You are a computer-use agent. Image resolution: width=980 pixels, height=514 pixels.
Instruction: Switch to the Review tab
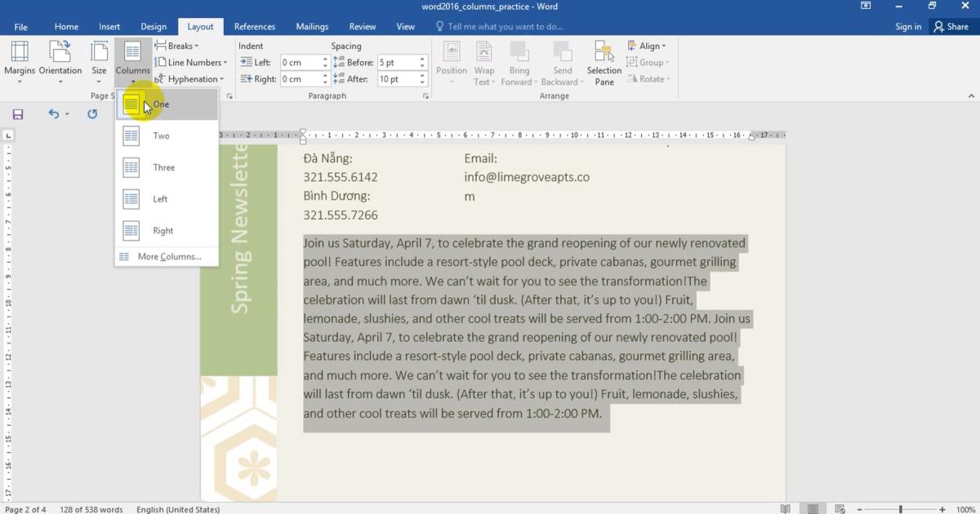click(x=363, y=26)
